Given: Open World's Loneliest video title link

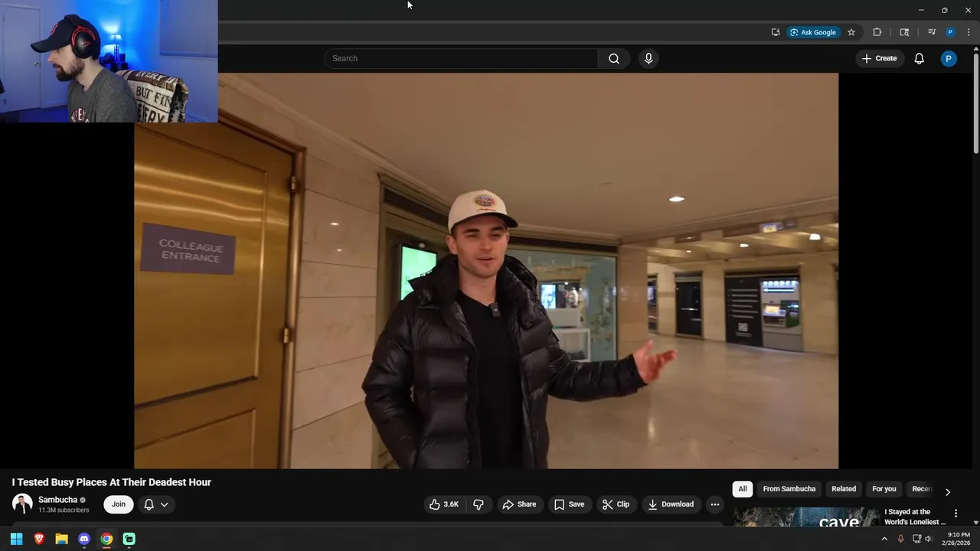Looking at the screenshot, I should tap(914, 517).
